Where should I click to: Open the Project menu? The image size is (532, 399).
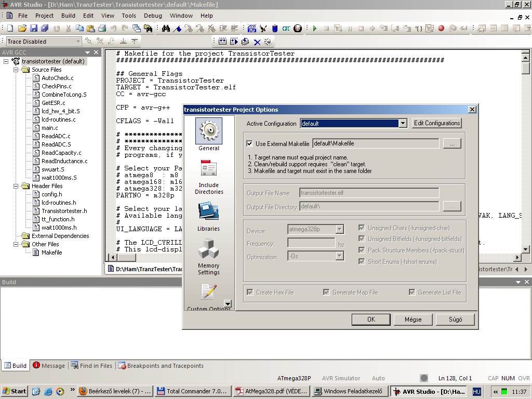(45, 16)
